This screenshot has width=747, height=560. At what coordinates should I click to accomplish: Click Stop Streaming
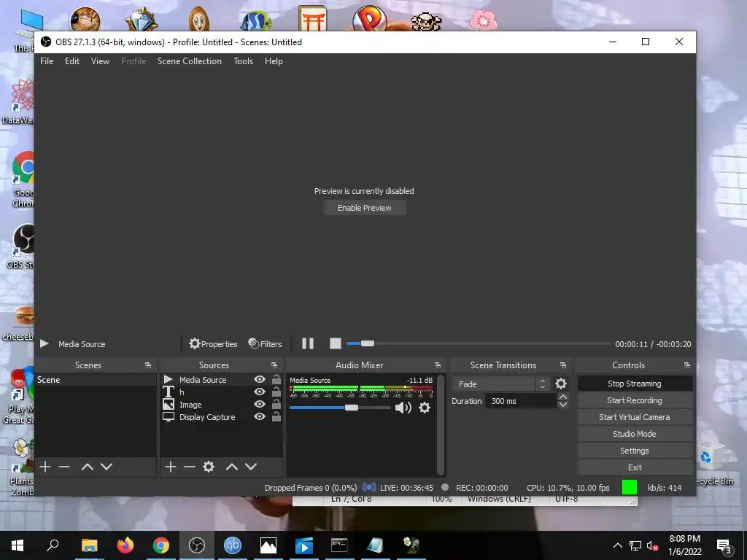[x=635, y=384]
